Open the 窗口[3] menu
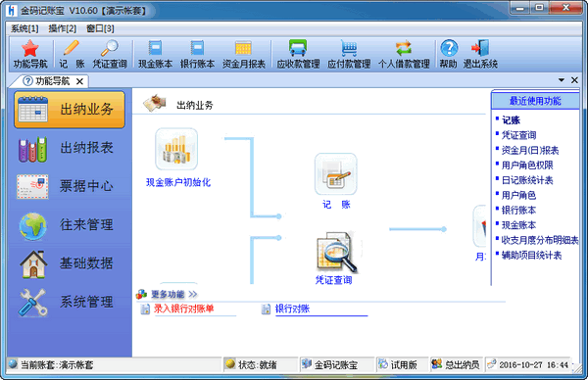The height and width of the screenshot is (380, 588). click(x=100, y=28)
